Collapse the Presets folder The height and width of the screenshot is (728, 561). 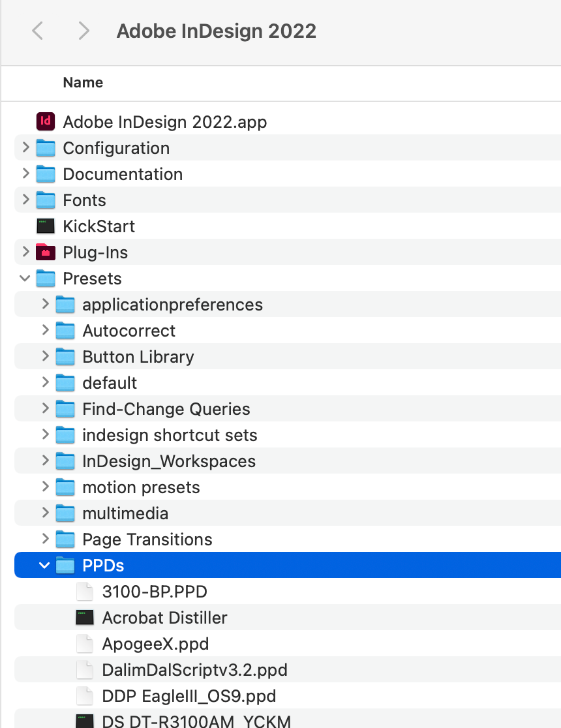(25, 279)
